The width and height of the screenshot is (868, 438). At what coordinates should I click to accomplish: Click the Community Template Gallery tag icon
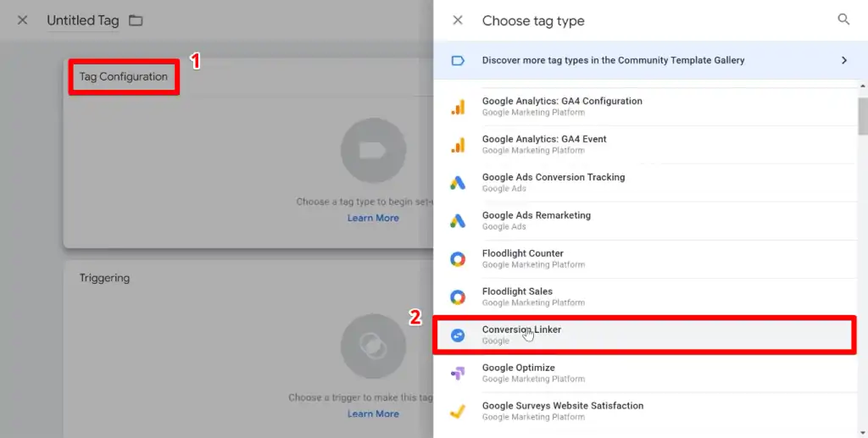pyautogui.click(x=458, y=60)
